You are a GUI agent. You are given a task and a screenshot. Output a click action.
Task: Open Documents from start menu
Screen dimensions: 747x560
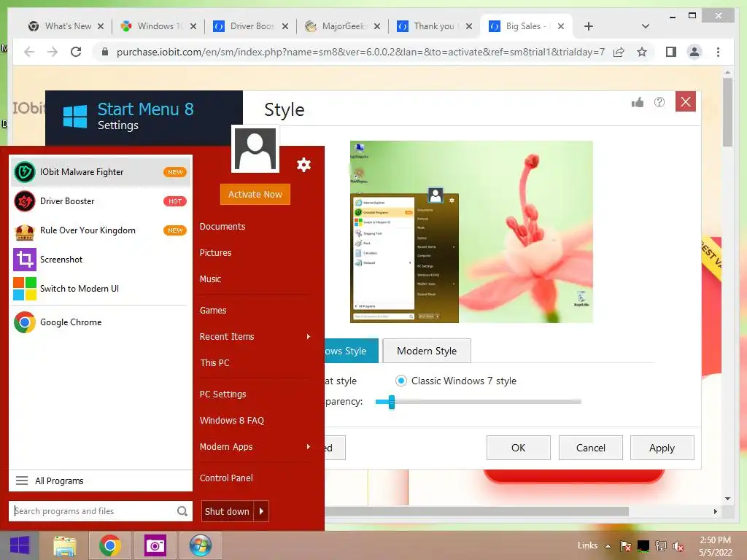[222, 227]
